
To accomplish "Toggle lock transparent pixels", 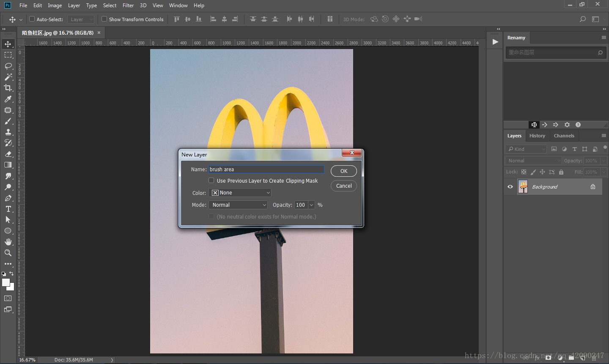I will click(524, 172).
